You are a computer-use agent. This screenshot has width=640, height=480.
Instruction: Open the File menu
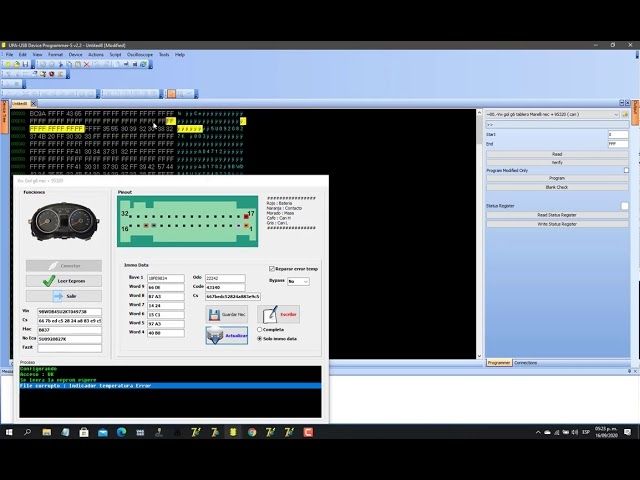(9, 54)
